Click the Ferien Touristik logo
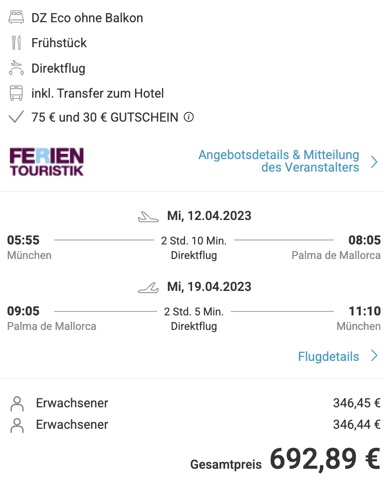Image resolution: width=385 pixels, height=479 pixels. pyautogui.click(x=47, y=162)
